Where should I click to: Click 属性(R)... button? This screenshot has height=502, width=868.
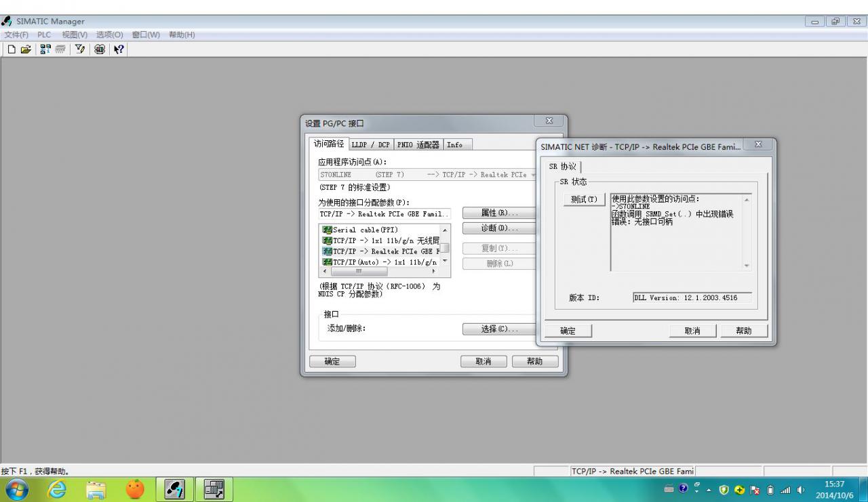499,213
